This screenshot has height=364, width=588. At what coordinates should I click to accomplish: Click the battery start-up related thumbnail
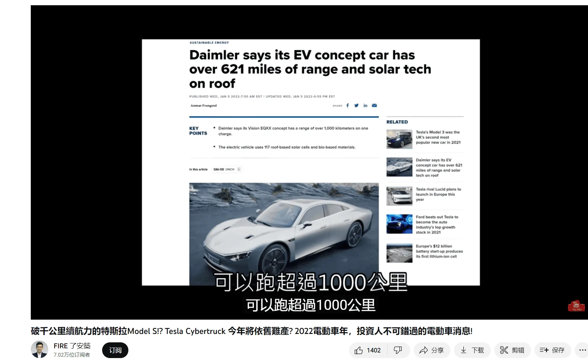point(399,253)
